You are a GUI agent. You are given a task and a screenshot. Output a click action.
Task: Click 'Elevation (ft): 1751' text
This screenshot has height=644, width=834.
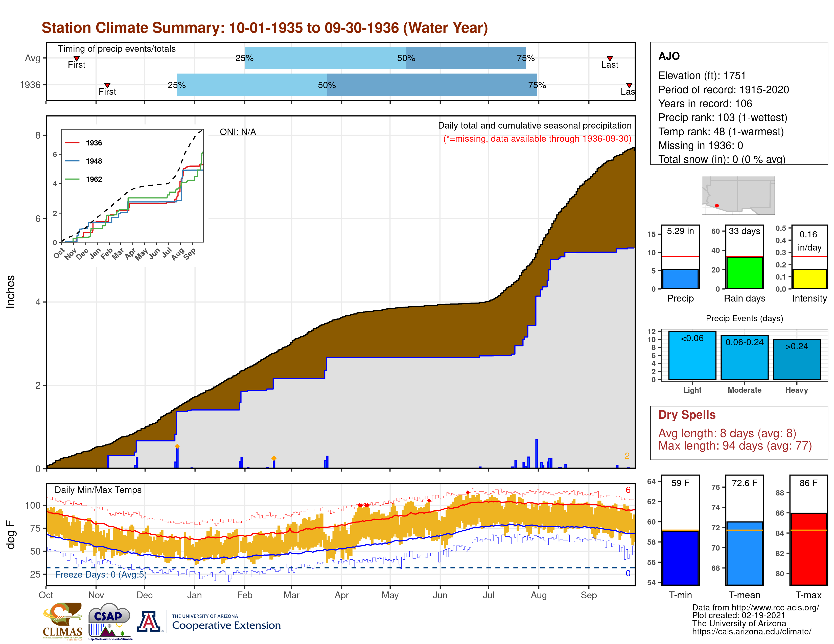tap(702, 76)
